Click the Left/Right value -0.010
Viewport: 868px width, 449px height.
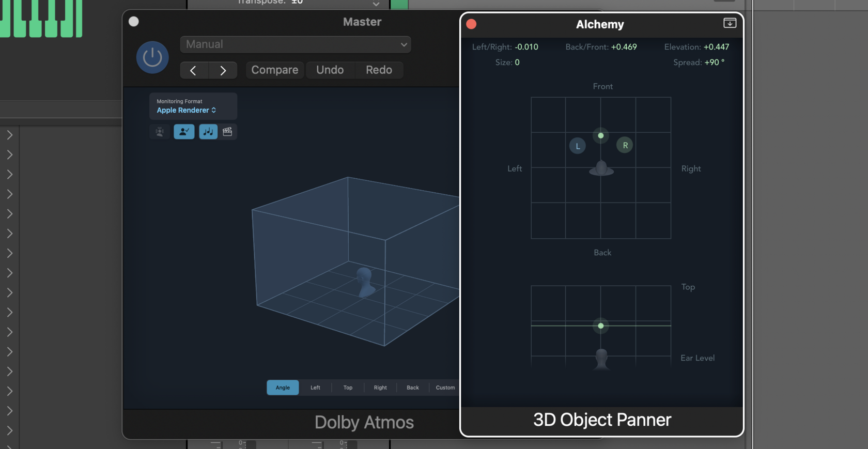tap(526, 47)
